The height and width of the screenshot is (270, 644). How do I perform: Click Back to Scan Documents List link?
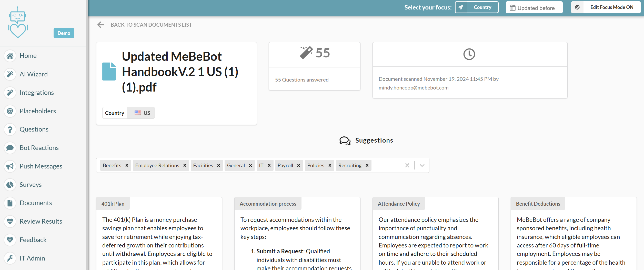pyautogui.click(x=151, y=25)
